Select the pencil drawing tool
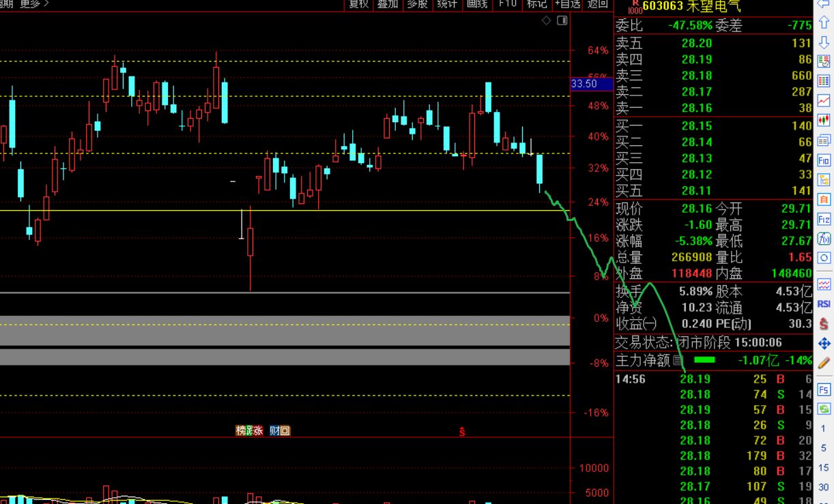The width and height of the screenshot is (834, 504). click(x=824, y=363)
